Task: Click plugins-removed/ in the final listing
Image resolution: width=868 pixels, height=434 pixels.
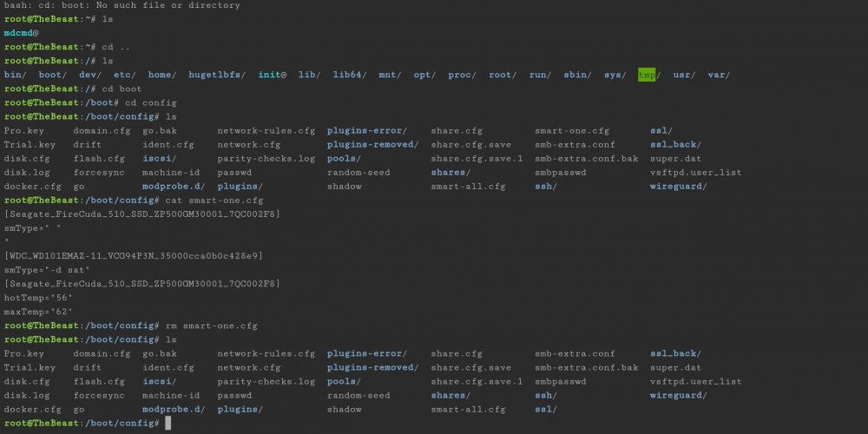Action: (373, 367)
